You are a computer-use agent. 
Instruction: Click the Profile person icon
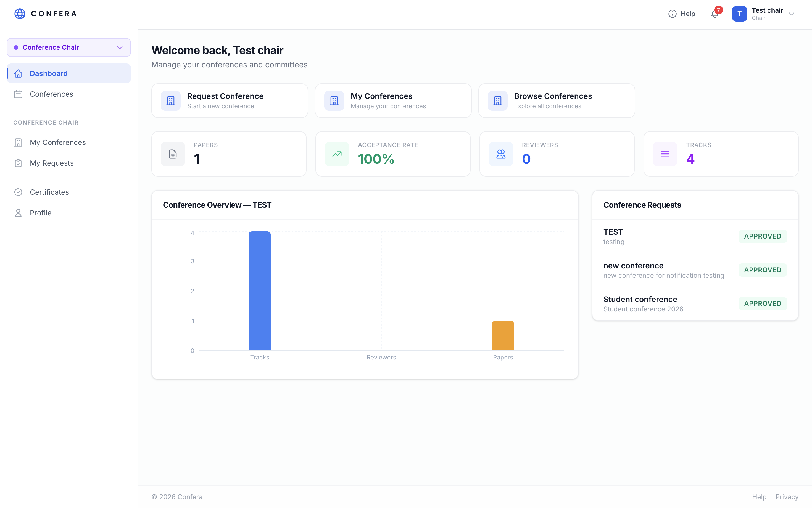pos(19,213)
